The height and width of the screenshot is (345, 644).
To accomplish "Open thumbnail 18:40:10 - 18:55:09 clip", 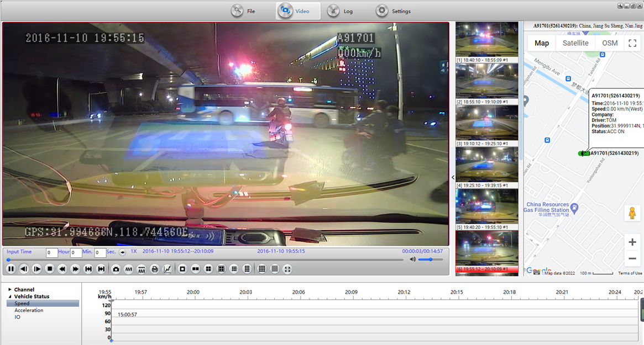I will [x=486, y=43].
